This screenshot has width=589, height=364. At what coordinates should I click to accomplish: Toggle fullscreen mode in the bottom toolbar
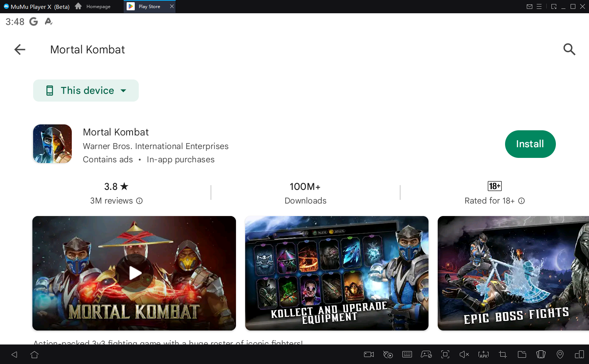(445, 354)
